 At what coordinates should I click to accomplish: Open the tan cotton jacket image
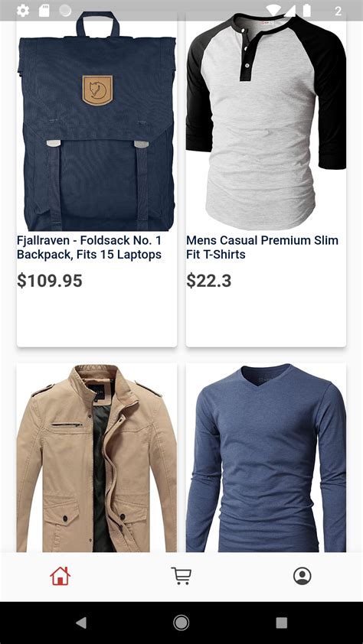click(x=97, y=457)
